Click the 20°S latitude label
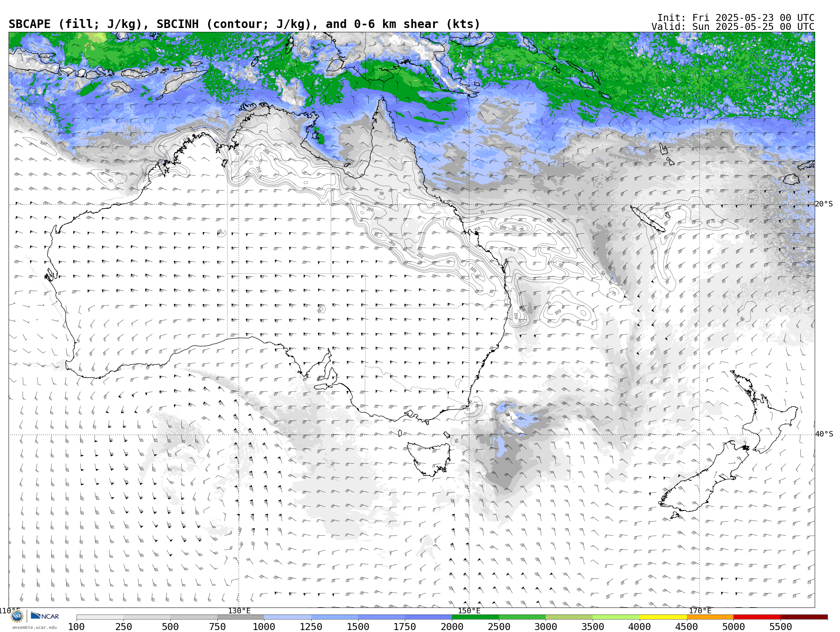The image size is (840, 632). [x=824, y=204]
